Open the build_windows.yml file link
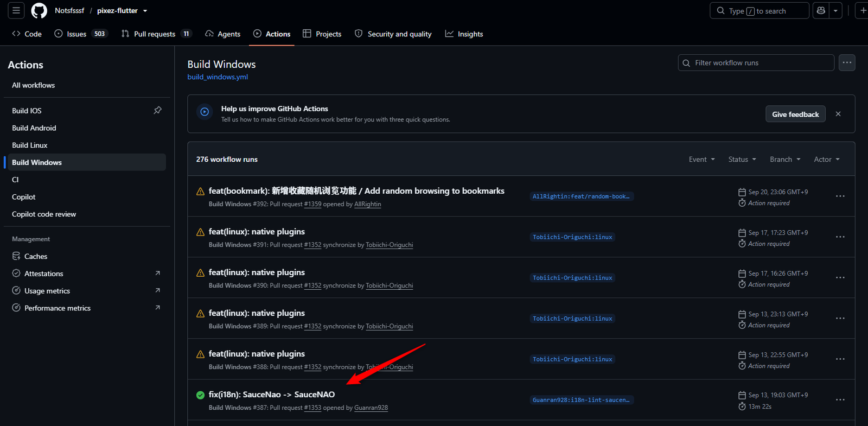 pos(218,77)
